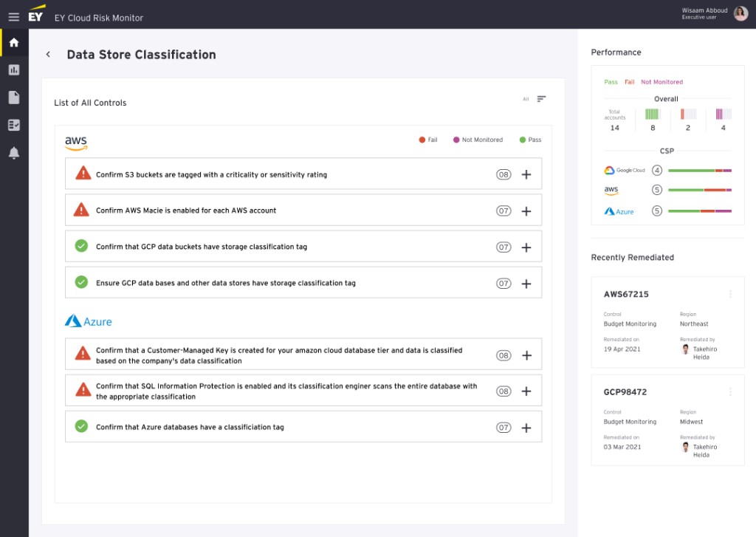The width and height of the screenshot is (756, 537).
Task: Open options menu on GCP98472 card
Action: (730, 391)
